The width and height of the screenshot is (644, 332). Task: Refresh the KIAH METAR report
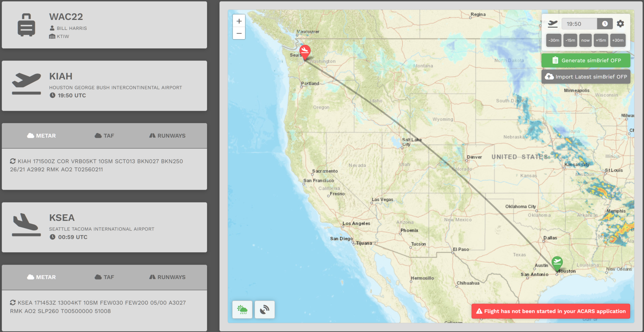point(13,161)
